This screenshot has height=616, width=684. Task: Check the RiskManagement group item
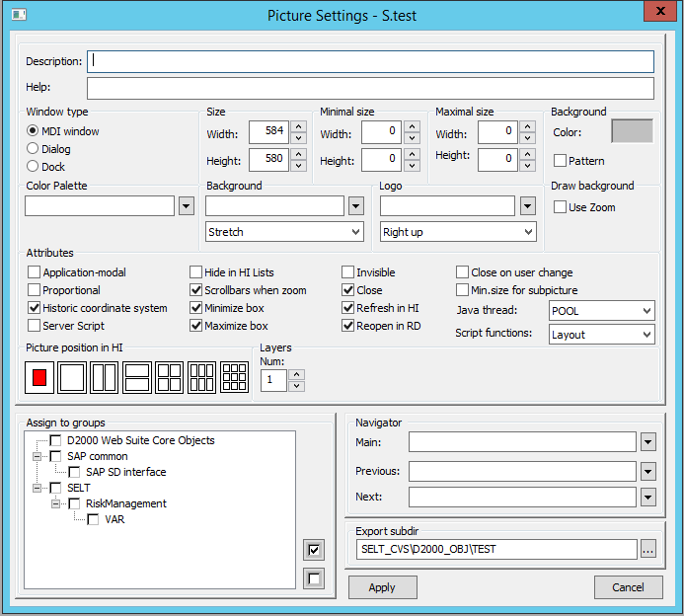(x=74, y=503)
